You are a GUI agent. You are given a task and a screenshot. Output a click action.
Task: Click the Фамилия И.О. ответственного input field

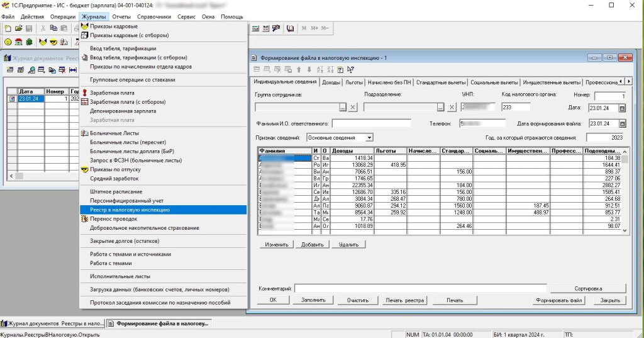(371, 123)
